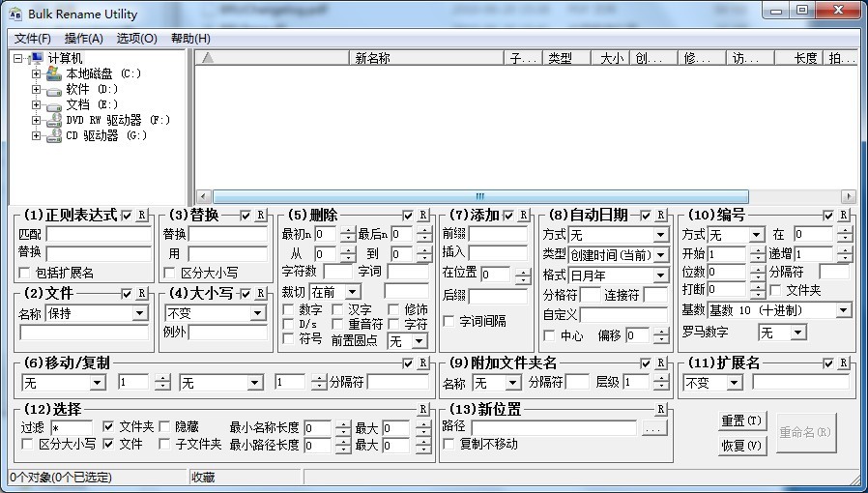Expand the 软件 (D:) tree node
Image resolution: width=868 pixels, height=493 pixels.
37,89
